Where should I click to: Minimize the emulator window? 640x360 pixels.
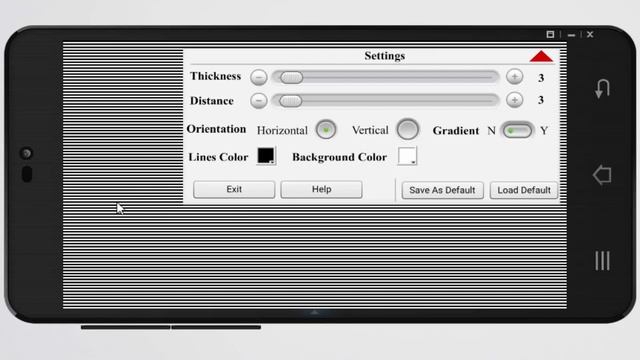pos(571,35)
